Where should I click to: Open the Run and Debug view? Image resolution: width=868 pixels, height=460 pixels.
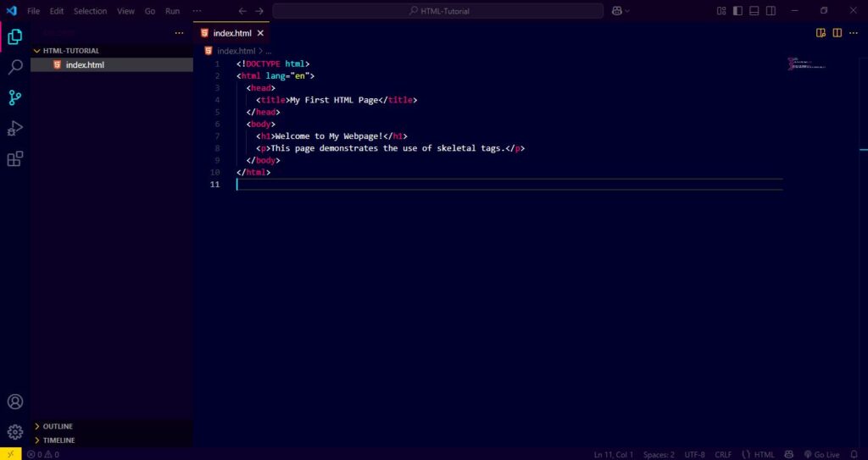pyautogui.click(x=15, y=129)
